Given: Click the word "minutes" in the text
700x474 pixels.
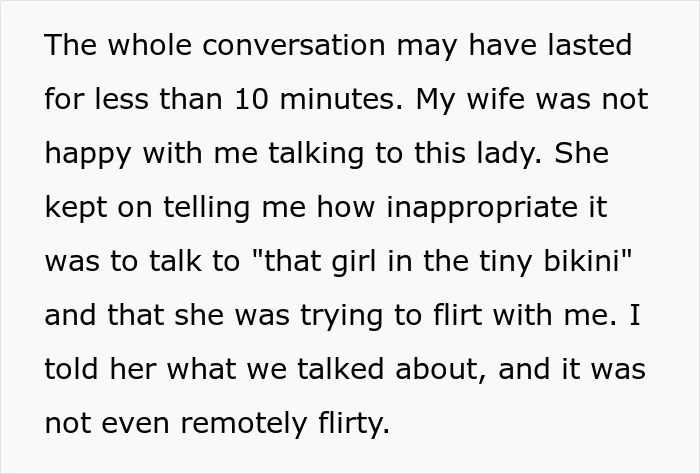Looking at the screenshot, I should tap(341, 99).
